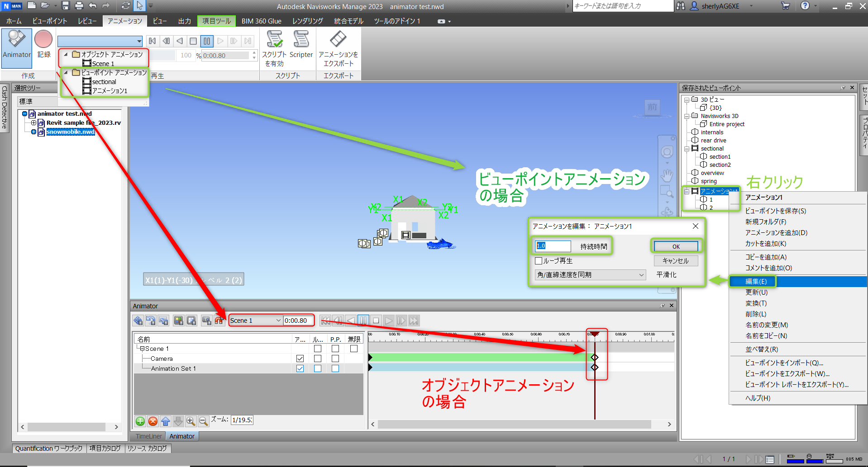Toggle the Loop checkbox for Animation Set 1
868x467 pixels.
pos(318,368)
